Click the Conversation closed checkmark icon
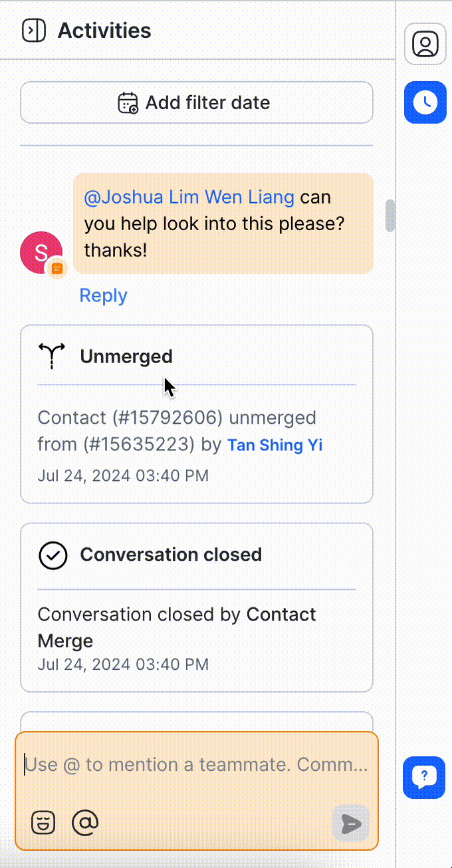Screen dimensions: 452x868 pyautogui.click(x=53, y=555)
